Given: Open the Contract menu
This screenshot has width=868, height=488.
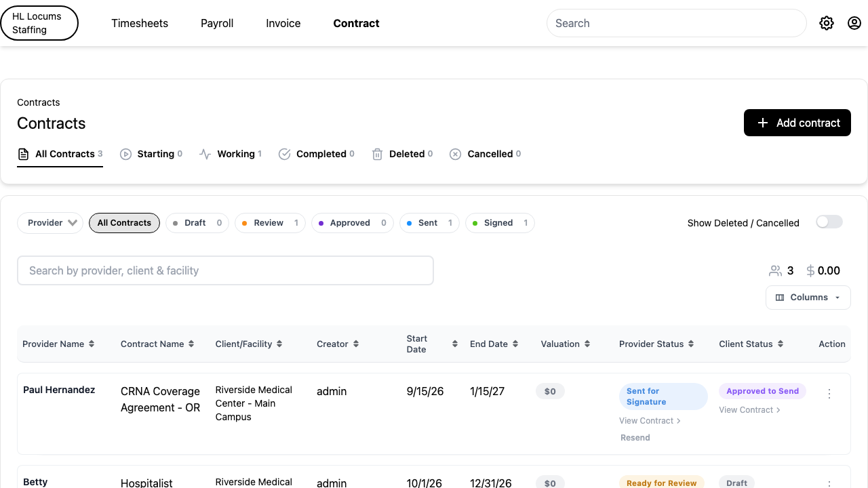Looking at the screenshot, I should pos(356,23).
